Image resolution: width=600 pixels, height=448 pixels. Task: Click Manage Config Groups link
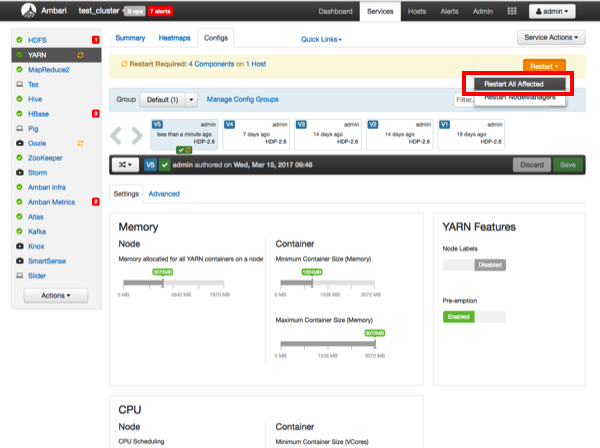pos(243,99)
